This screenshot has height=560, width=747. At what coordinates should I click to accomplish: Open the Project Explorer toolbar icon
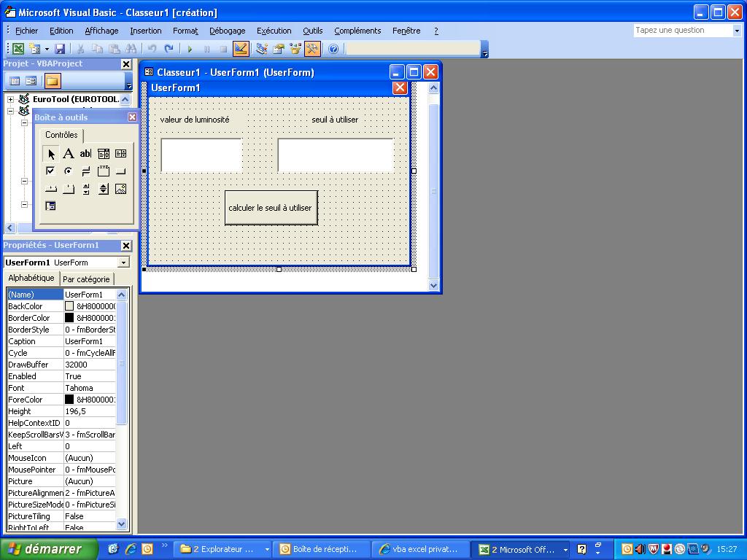[261, 49]
